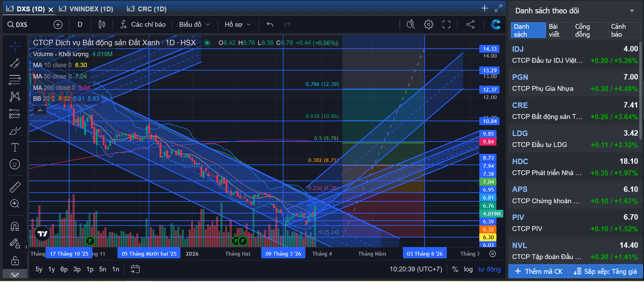Image resolution: width=644 pixels, height=282 pixels.
Task: Expand the Biểu đồ dropdown menu
Action: [194, 24]
